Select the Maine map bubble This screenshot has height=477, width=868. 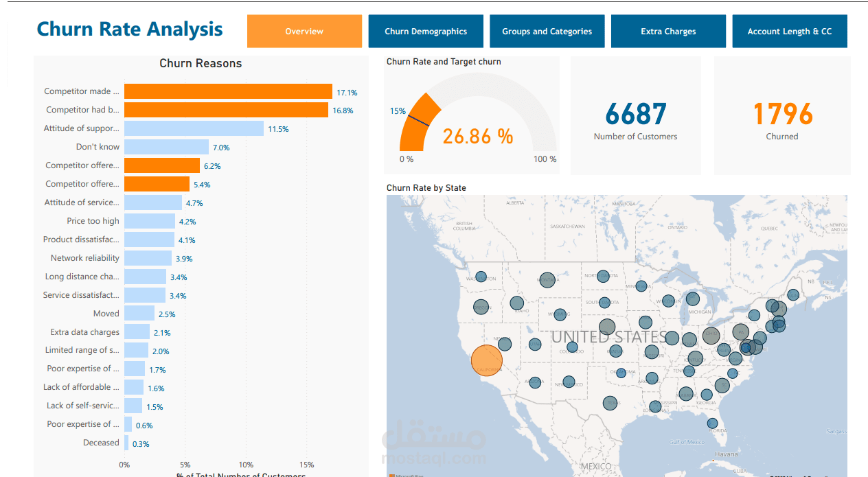pos(793,295)
